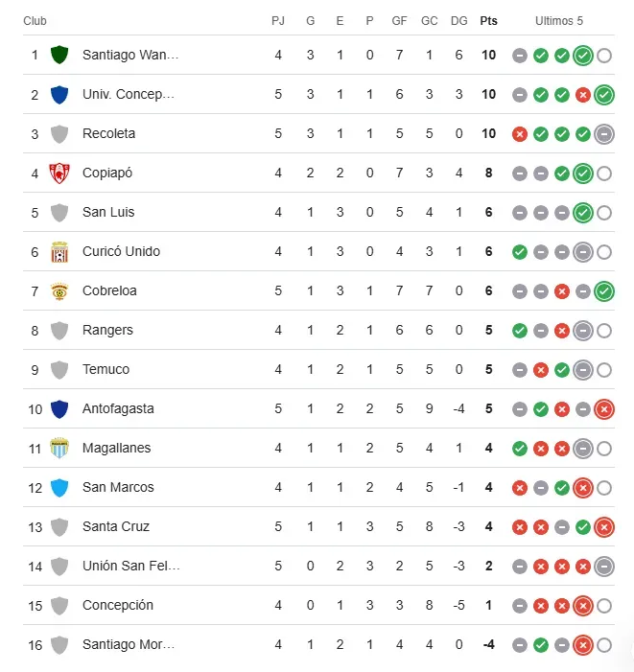Click the Cobreloa orange crest
634x672 pixels.
(59, 290)
